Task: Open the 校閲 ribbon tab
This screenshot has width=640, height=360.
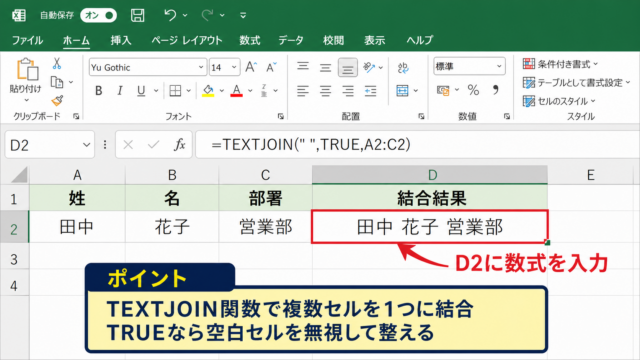Action: click(333, 40)
